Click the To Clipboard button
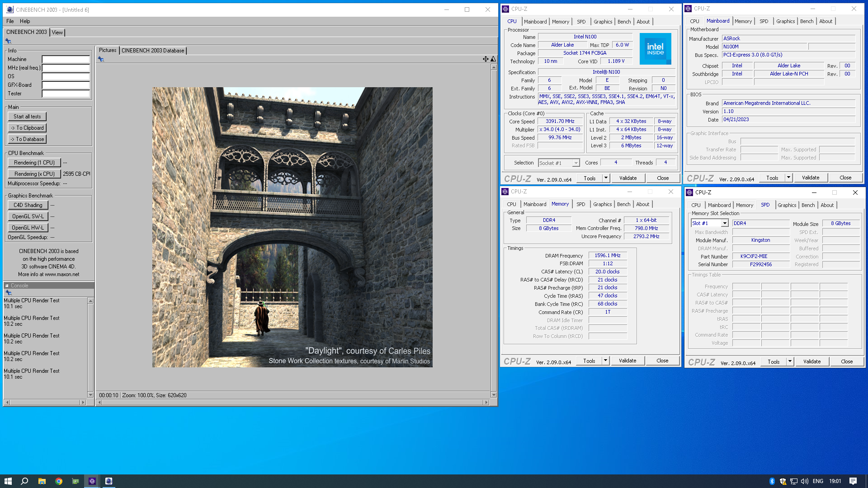 [27, 128]
